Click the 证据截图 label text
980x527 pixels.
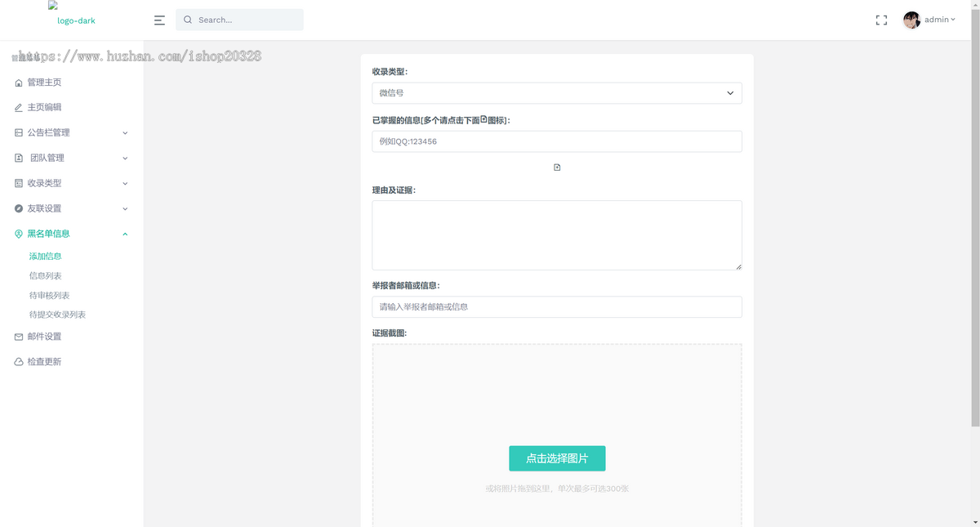pyautogui.click(x=390, y=333)
